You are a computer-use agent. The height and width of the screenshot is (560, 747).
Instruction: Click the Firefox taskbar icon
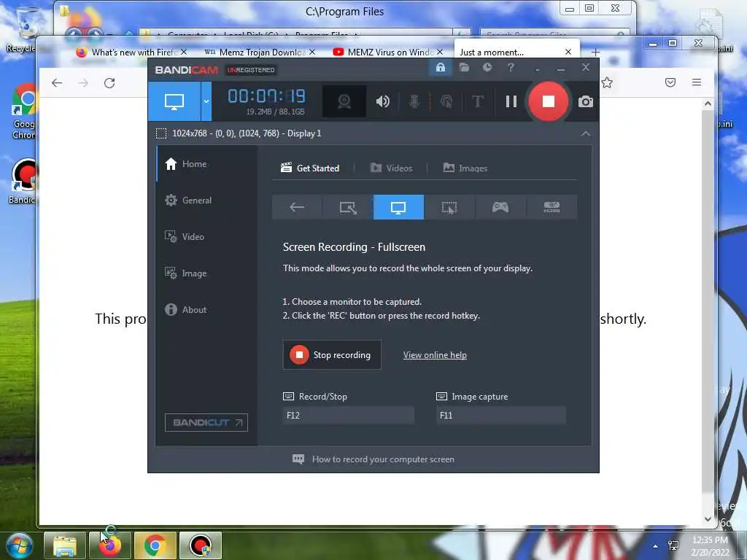point(110,545)
